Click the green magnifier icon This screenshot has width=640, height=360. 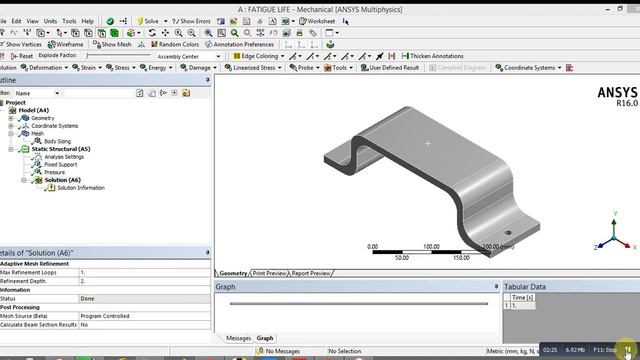tap(234, 33)
